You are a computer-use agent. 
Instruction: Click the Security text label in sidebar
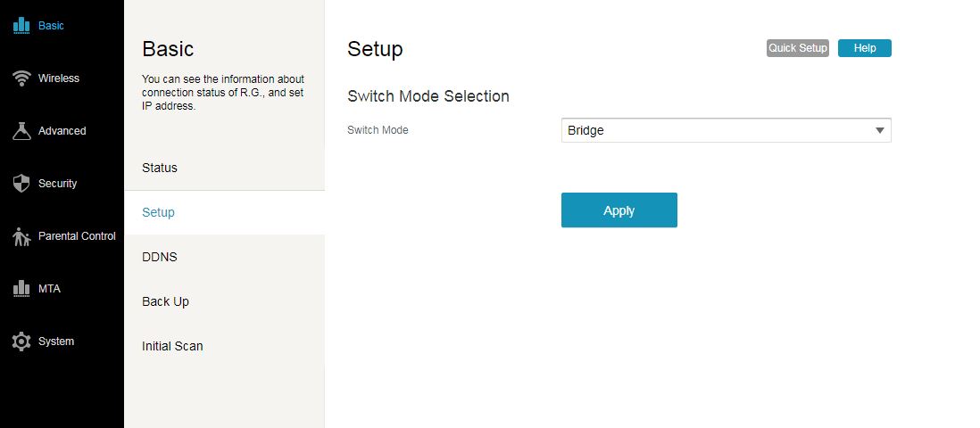click(x=58, y=184)
